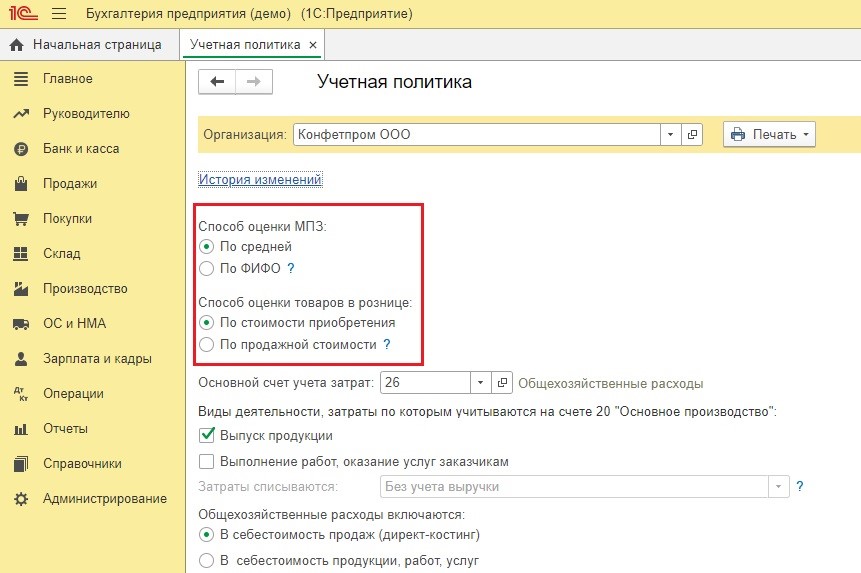This screenshot has width=861, height=573.
Task: Click the help question mark beside По ФИФО
Action: click(x=291, y=268)
